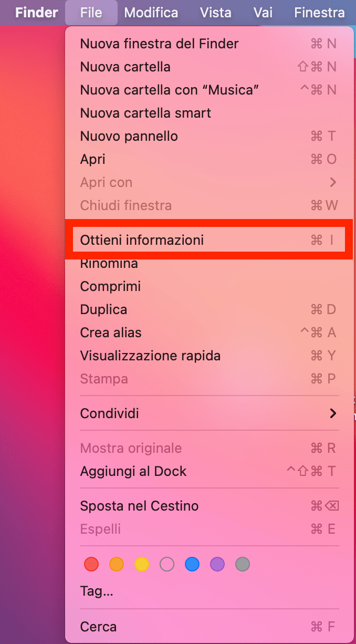Viewport: 356px width, 644px height.
Task: Expand the Condividi submenu arrow
Action: tap(332, 413)
